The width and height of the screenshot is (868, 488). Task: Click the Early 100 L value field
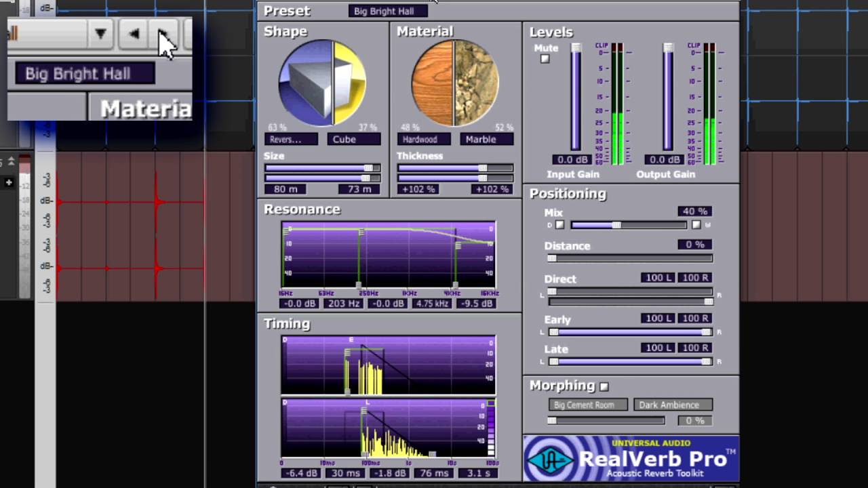pos(658,318)
